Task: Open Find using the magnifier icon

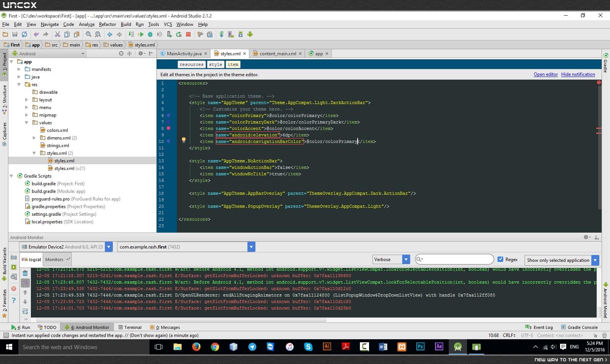Action: click(88, 34)
